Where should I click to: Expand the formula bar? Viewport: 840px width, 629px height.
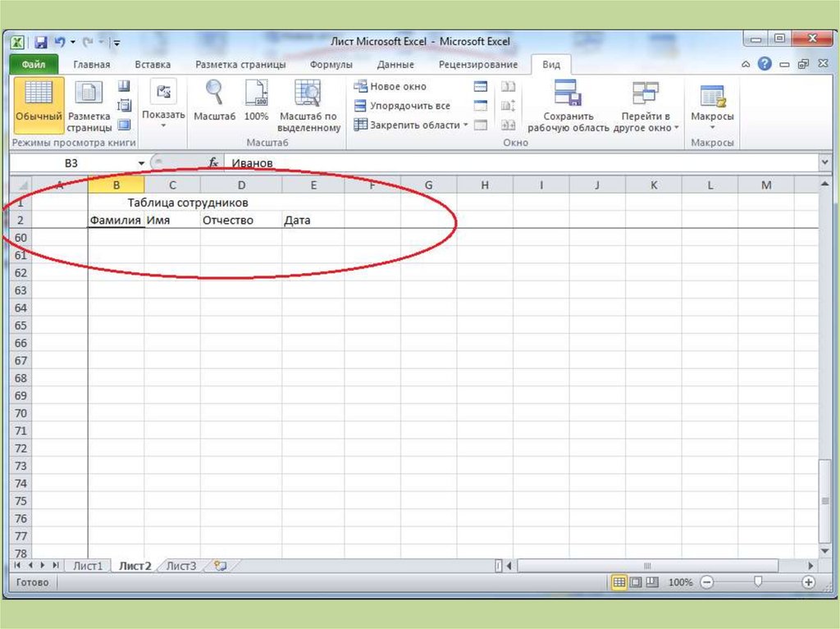[x=824, y=162]
